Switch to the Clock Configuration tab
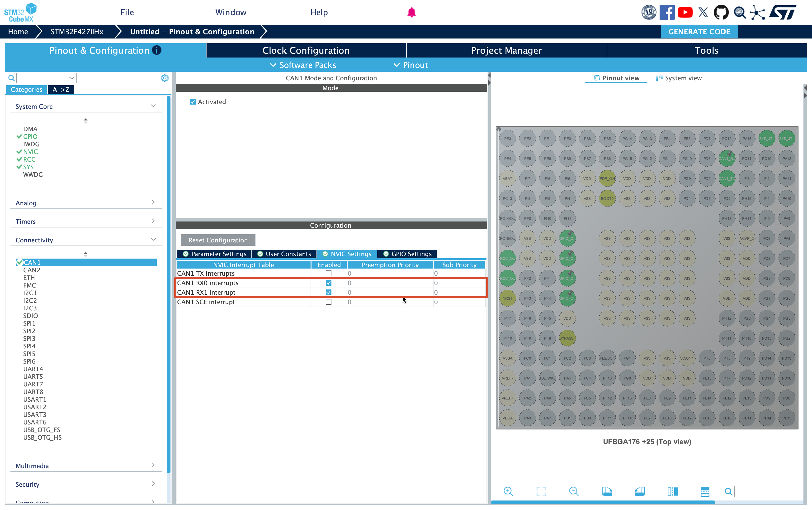Screen dimensions: 812x510 tap(306, 50)
